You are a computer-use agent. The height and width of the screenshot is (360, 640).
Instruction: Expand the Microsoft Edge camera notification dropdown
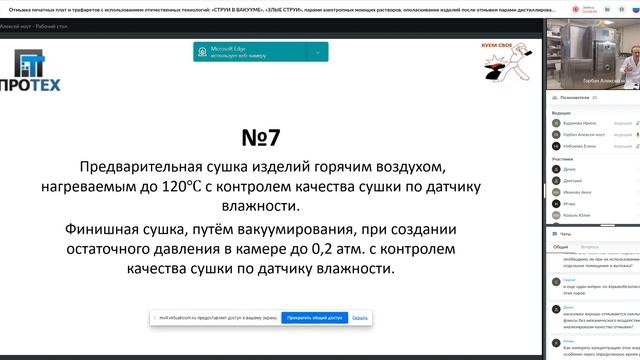point(318,52)
